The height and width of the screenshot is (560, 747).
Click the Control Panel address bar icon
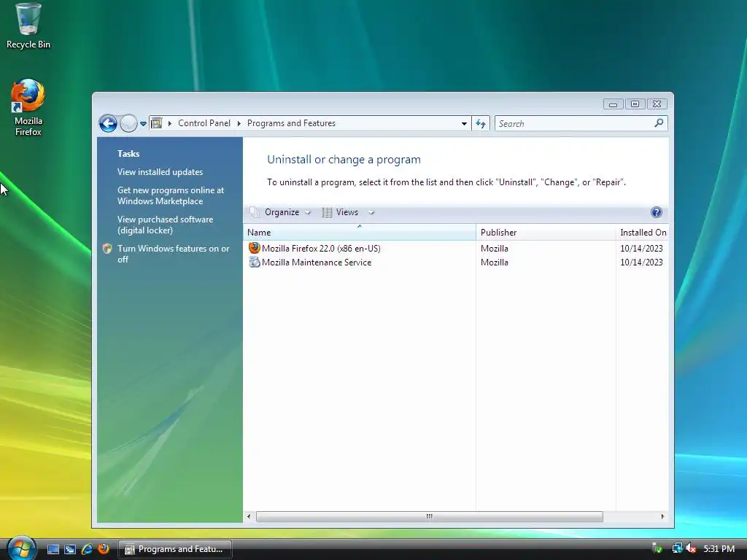pos(156,123)
